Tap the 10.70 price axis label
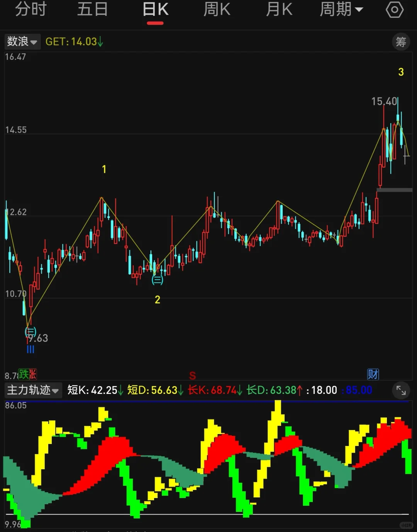 tap(16, 294)
